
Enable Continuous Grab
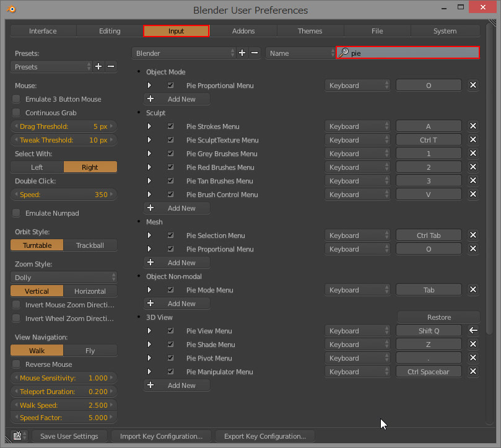coord(16,113)
